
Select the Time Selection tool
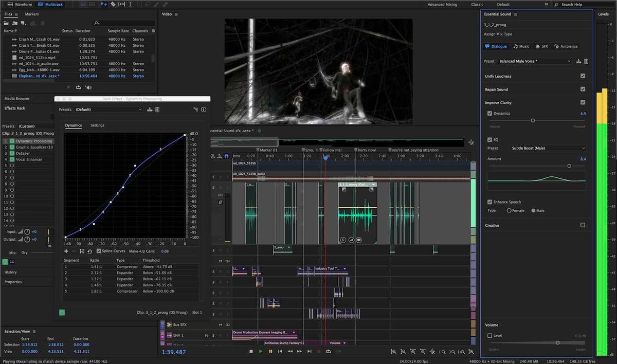(x=130, y=4)
